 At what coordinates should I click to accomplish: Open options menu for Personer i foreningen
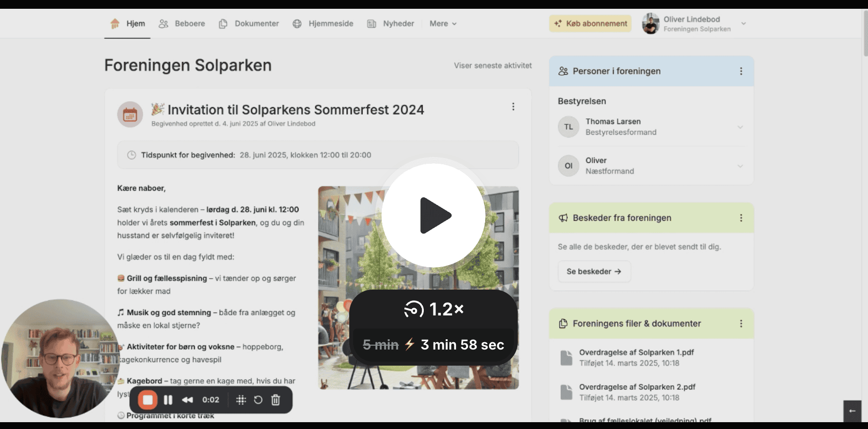[x=741, y=71]
